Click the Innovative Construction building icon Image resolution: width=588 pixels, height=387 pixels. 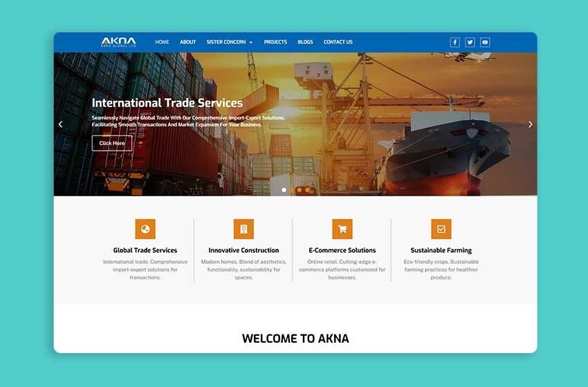[x=244, y=229]
